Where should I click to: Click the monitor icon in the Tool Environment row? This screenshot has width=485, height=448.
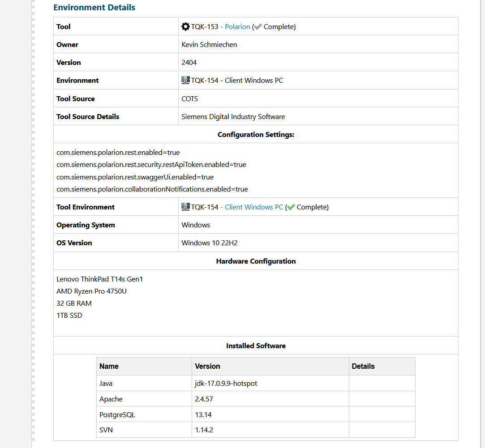coord(185,206)
